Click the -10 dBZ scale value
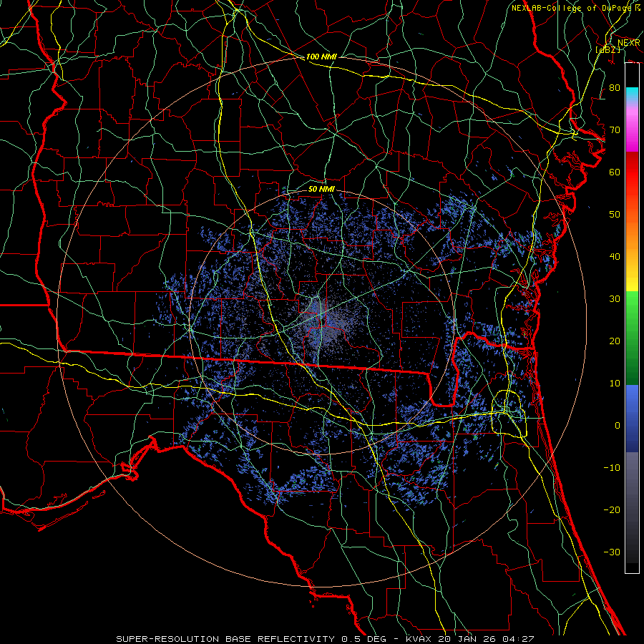 click(612, 468)
